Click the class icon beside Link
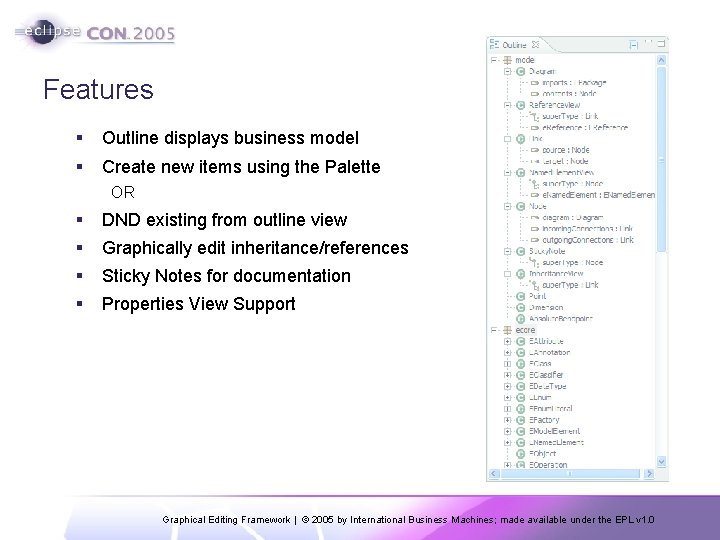 520,139
